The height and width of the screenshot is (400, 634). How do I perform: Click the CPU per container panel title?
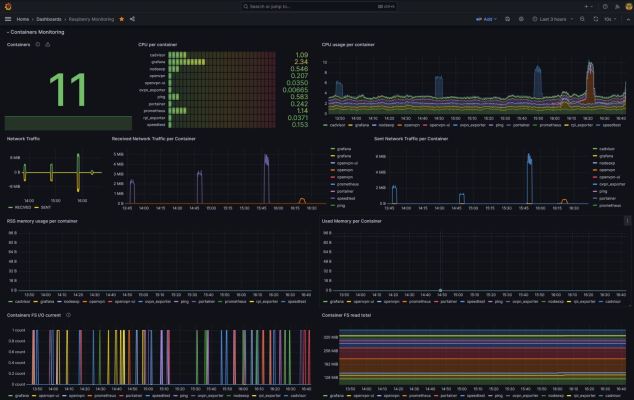pyautogui.click(x=157, y=44)
